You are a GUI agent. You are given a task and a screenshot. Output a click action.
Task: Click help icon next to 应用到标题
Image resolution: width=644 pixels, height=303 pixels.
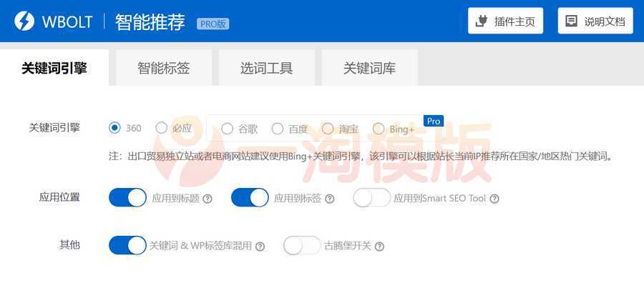pyautogui.click(x=208, y=199)
